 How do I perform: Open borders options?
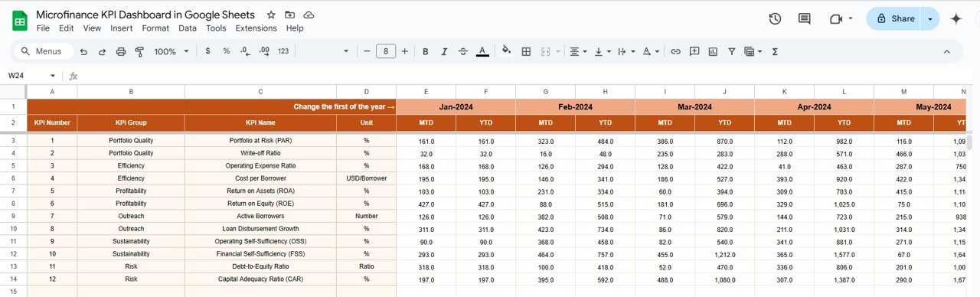(526, 51)
